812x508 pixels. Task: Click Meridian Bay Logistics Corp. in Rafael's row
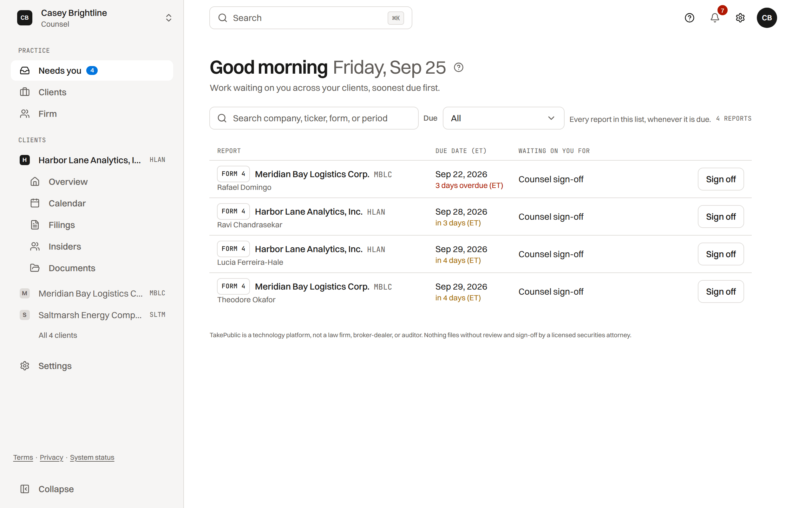(312, 174)
